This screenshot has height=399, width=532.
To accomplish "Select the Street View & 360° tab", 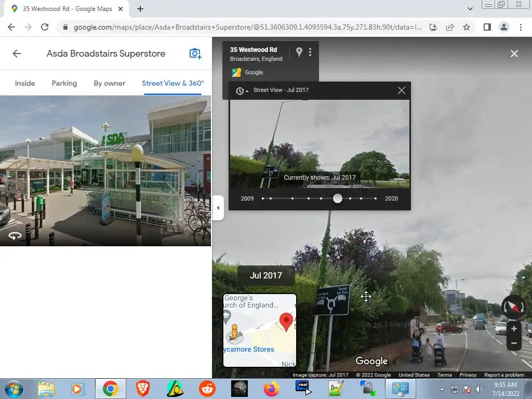I will [x=172, y=83].
